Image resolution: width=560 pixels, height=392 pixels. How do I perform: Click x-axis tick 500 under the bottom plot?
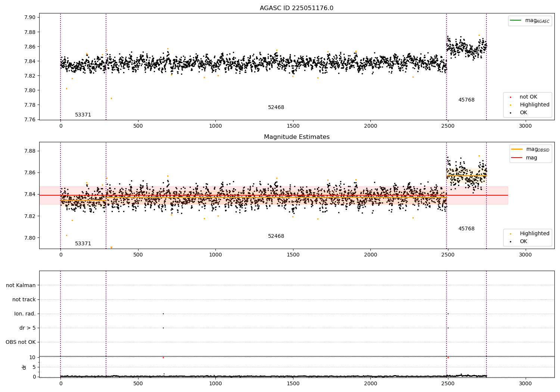(x=138, y=384)
